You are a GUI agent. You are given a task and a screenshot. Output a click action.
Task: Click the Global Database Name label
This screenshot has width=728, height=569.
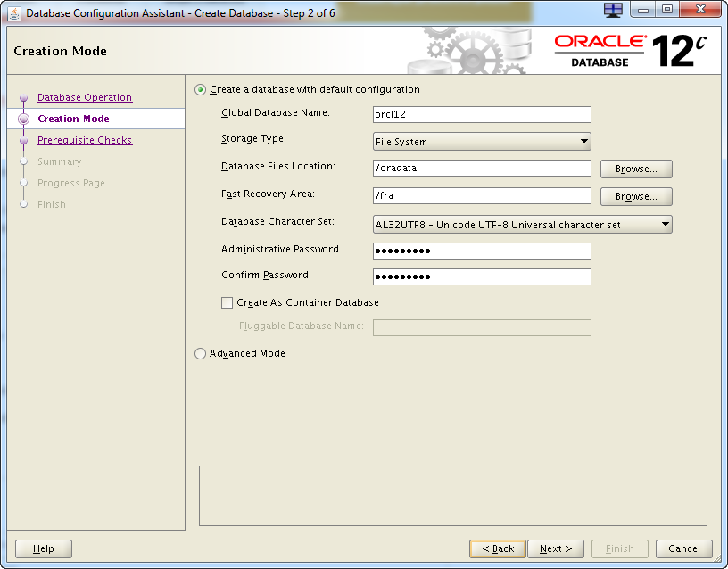point(276,112)
